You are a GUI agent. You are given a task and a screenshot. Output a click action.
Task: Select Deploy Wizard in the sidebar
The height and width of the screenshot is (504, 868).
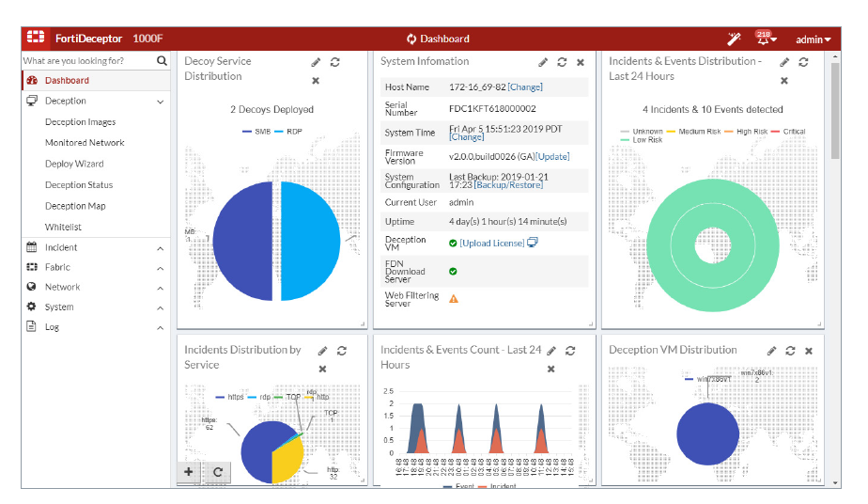point(74,164)
